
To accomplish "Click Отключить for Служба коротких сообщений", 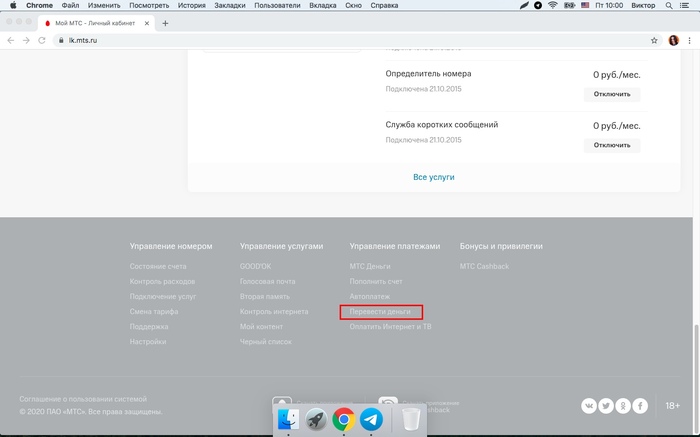I will point(612,145).
